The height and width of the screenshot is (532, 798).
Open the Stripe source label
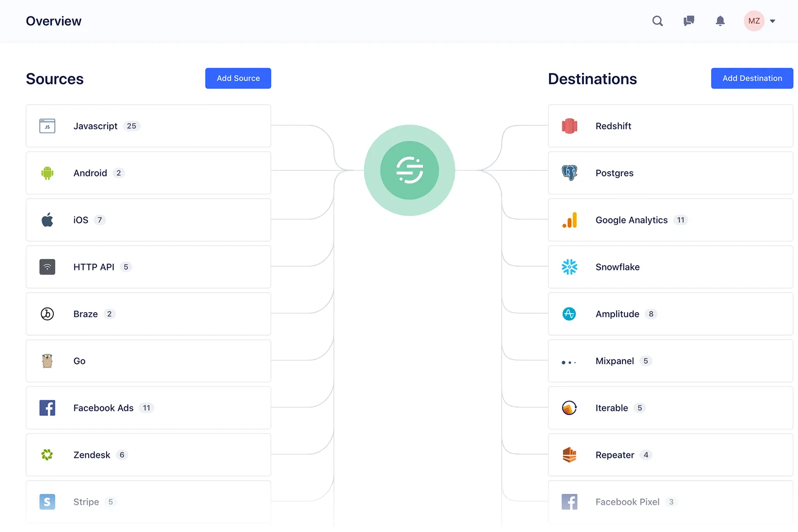tap(86, 502)
